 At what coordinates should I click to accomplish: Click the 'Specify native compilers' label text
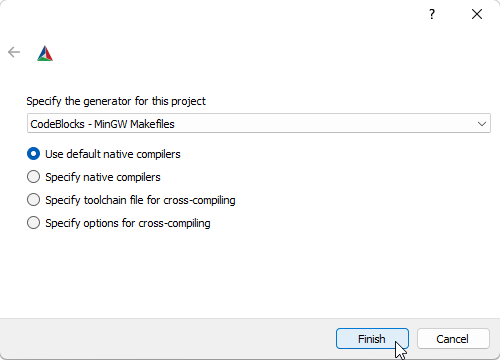pos(103,177)
